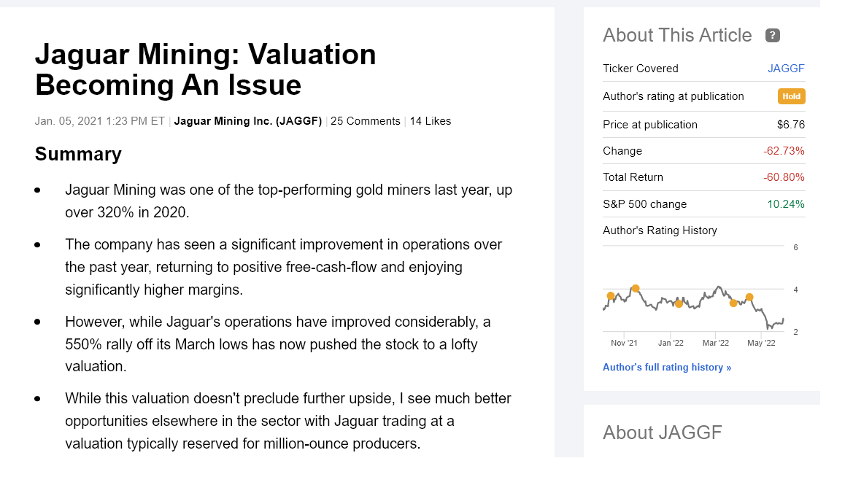Click the $6.76 price at publication value
Image resolution: width=845 pixels, height=504 pixels.
coord(791,125)
